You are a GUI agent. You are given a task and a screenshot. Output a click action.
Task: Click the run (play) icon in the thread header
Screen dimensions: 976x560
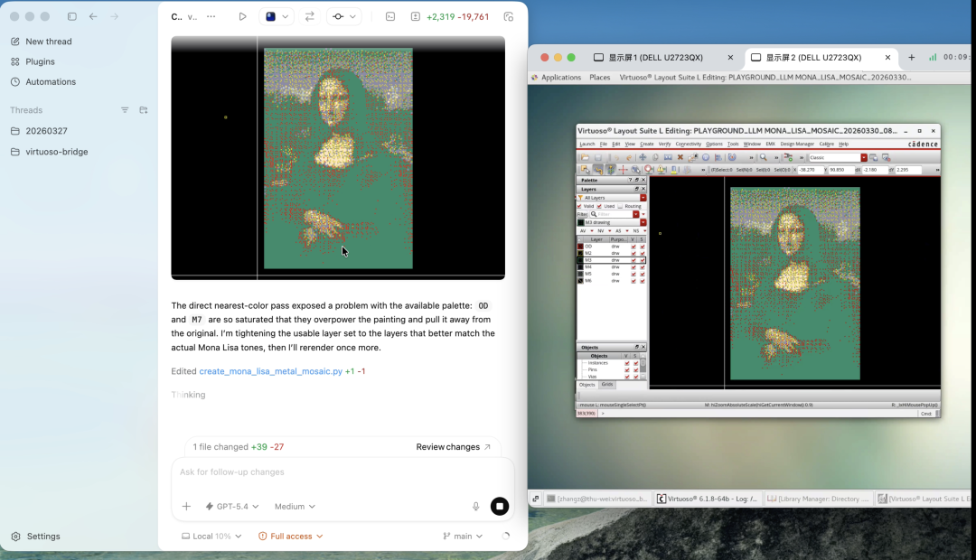pyautogui.click(x=242, y=16)
